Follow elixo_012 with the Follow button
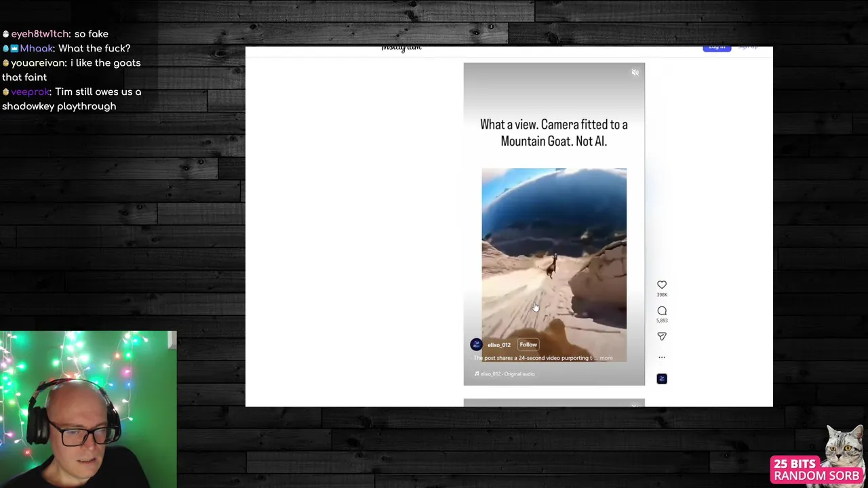This screenshot has width=868, height=488. point(528,344)
